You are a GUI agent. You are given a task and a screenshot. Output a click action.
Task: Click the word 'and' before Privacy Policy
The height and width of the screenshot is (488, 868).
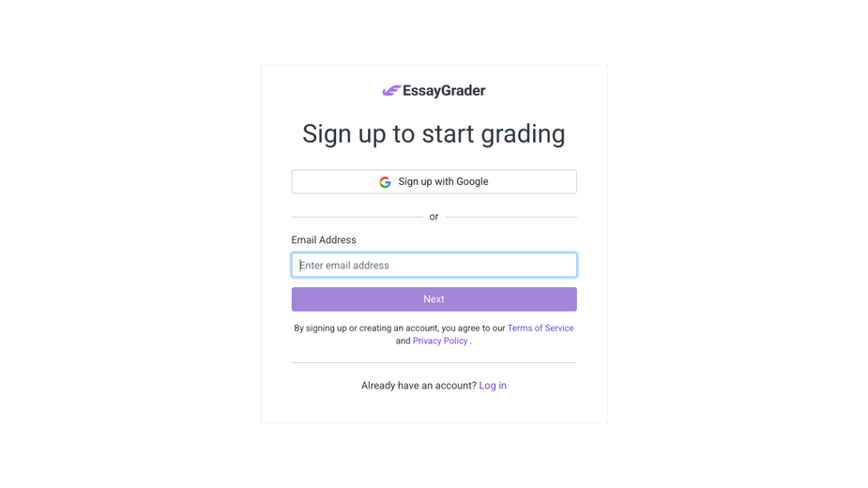click(x=403, y=341)
